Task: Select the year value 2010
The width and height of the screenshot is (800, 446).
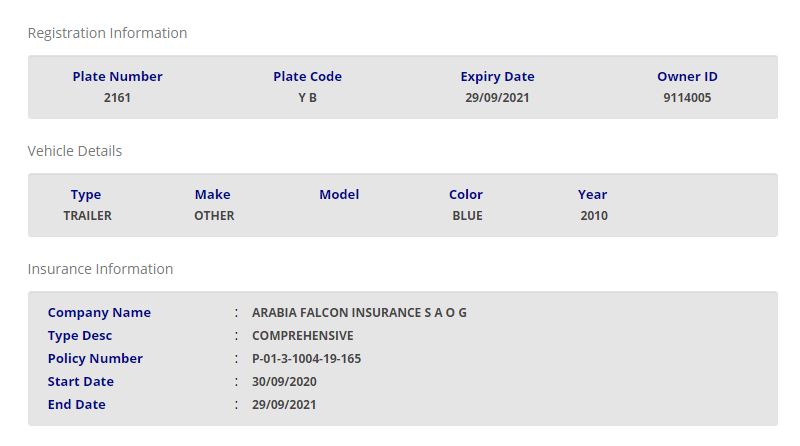Action: tap(593, 216)
